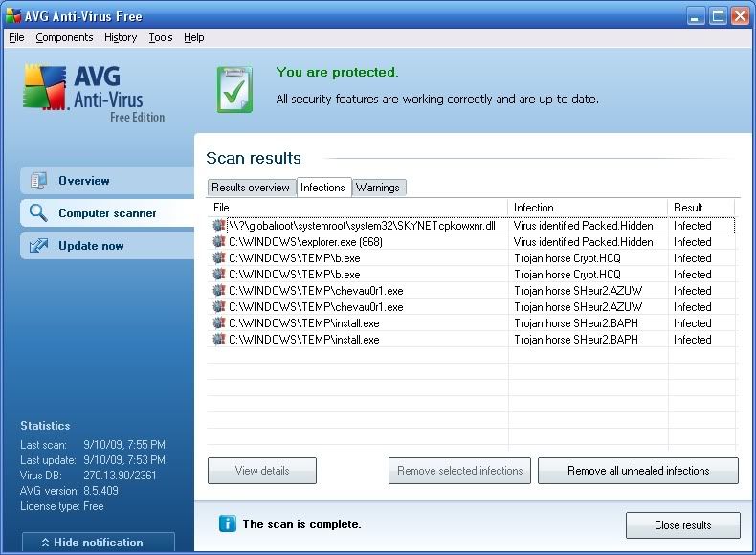The width and height of the screenshot is (756, 555).
Task: Click the Update now arrow icon
Action: click(38, 245)
